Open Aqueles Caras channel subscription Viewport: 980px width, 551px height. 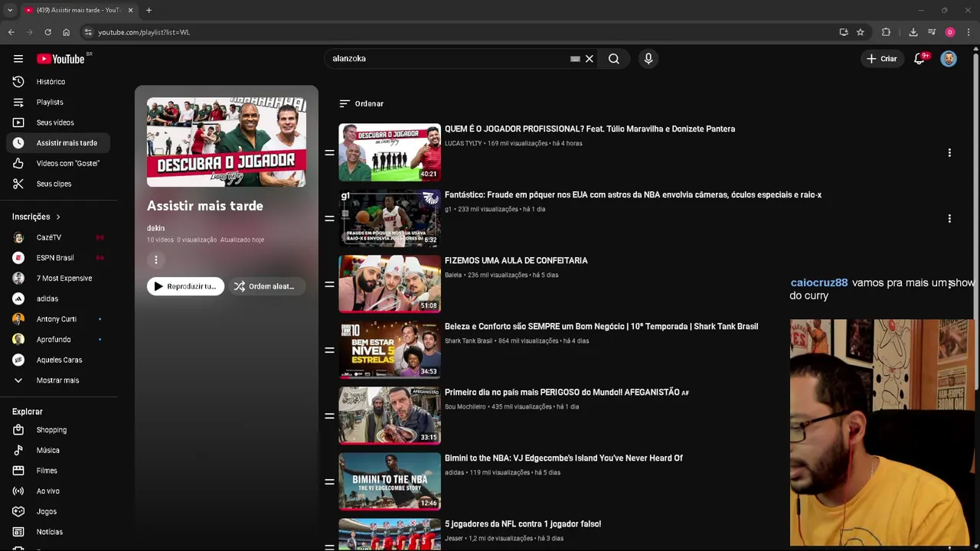(59, 360)
